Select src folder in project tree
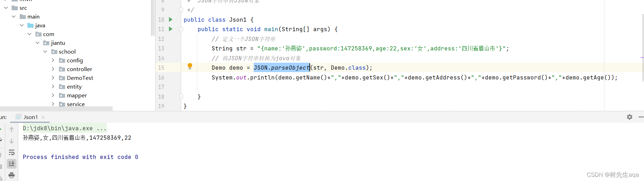Viewport: 644px width, 181px height. point(23,8)
